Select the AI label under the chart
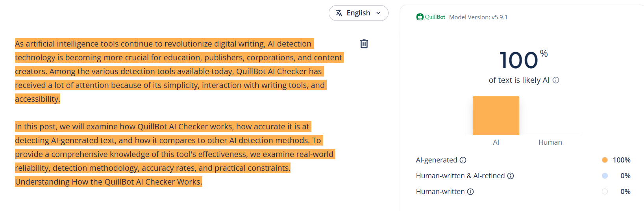 click(496, 142)
